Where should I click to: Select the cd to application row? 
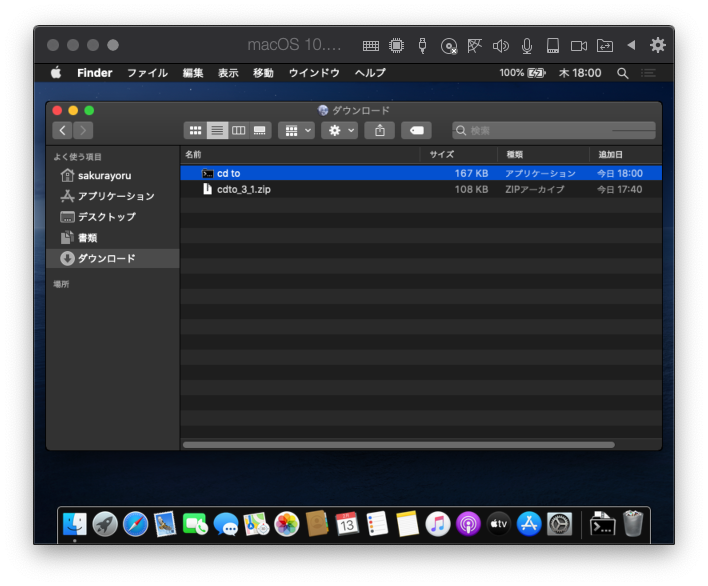[421, 173]
